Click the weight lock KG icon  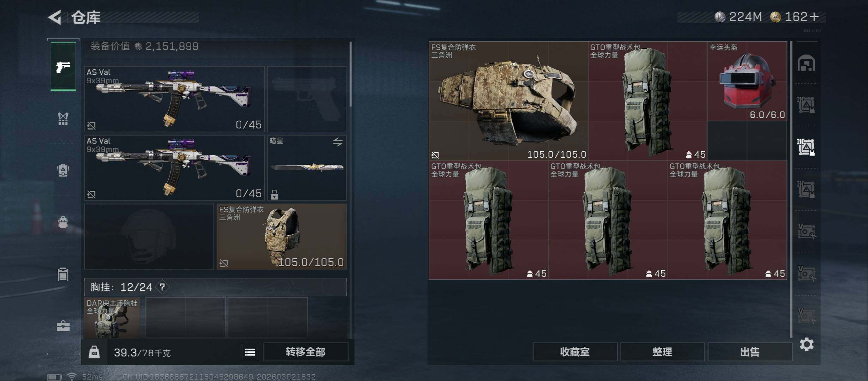(x=94, y=352)
